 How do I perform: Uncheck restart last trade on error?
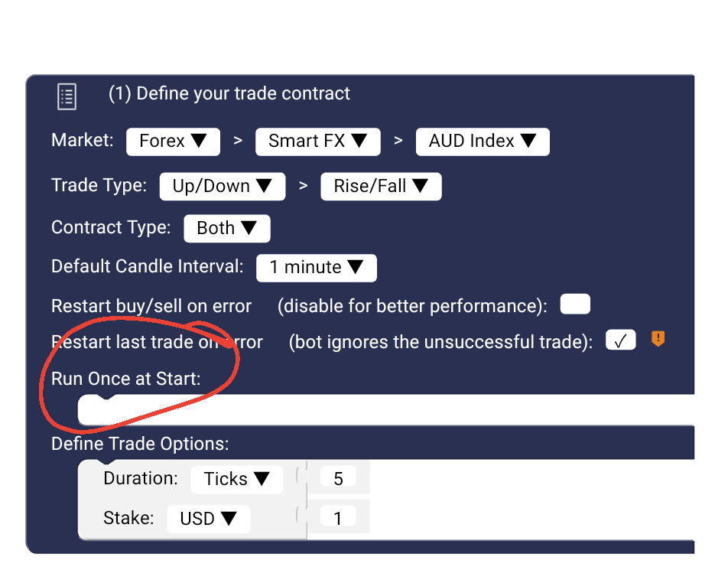tap(620, 340)
